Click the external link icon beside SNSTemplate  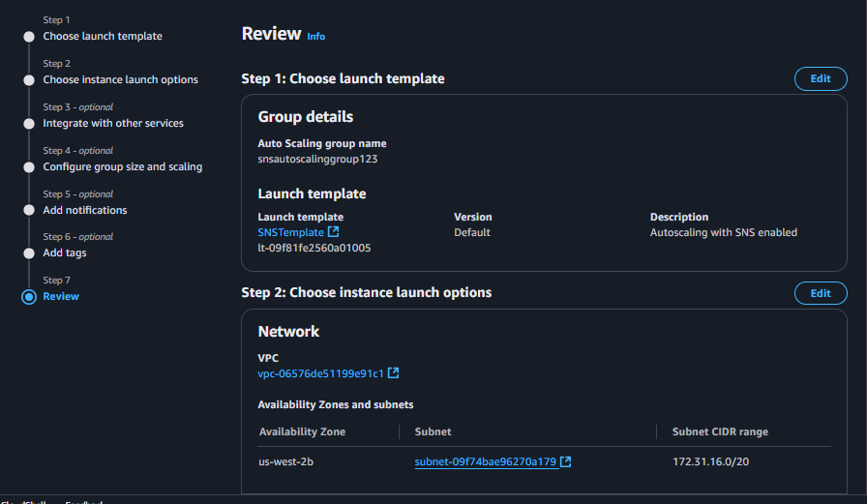(334, 233)
